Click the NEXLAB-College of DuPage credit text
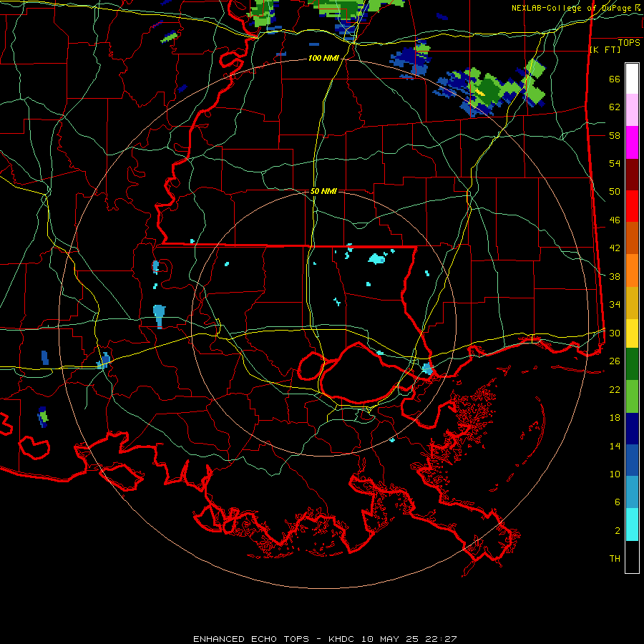 pos(576,8)
